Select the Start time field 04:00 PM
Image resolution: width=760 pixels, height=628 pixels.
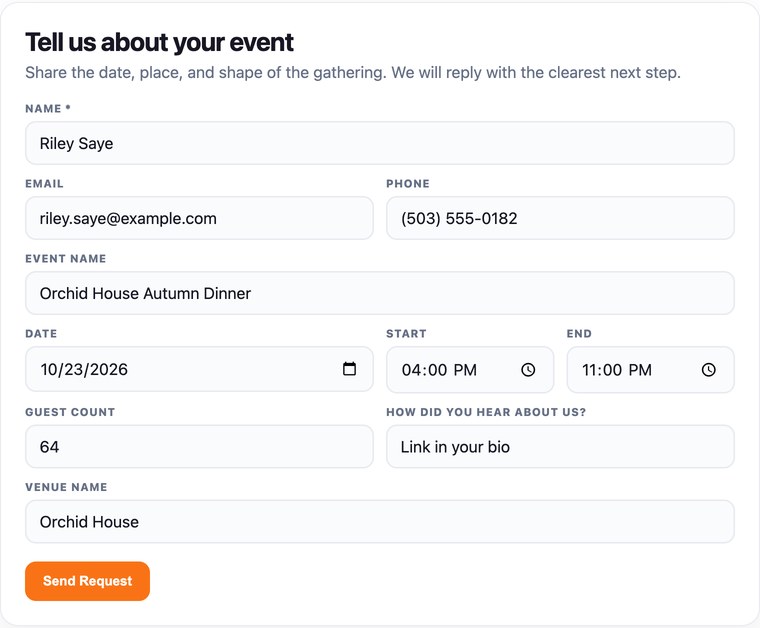pyautogui.click(x=470, y=370)
